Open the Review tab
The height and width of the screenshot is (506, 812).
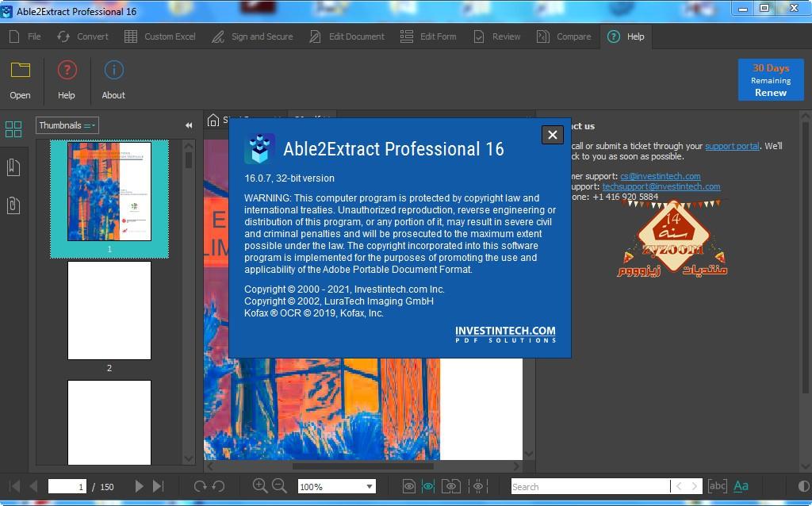497,36
